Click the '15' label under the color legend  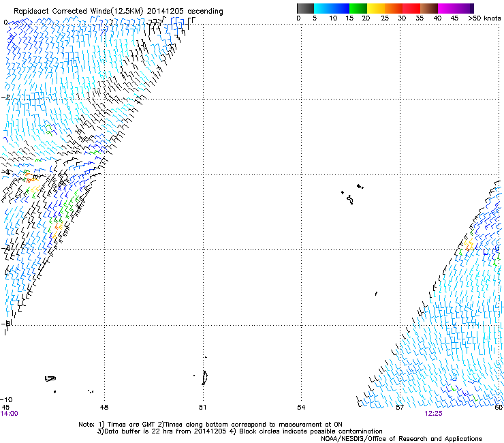coord(349,18)
